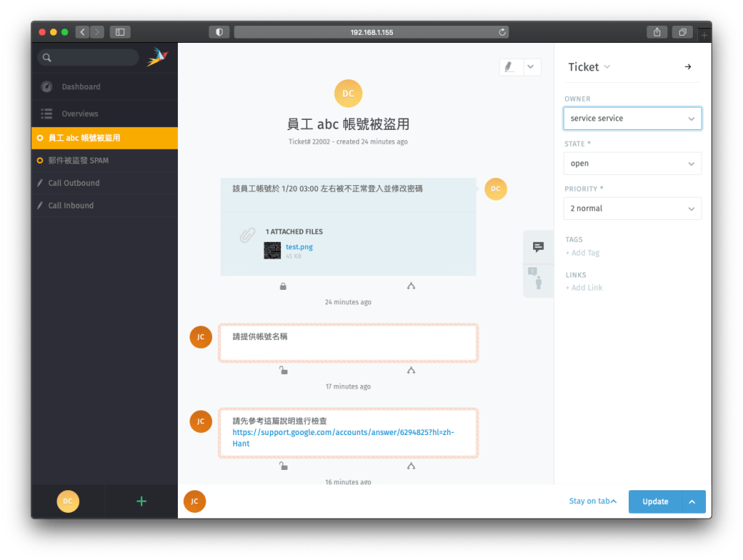Select the ticket conversation sidebar icon
The width and height of the screenshot is (743, 560).
coord(538,247)
